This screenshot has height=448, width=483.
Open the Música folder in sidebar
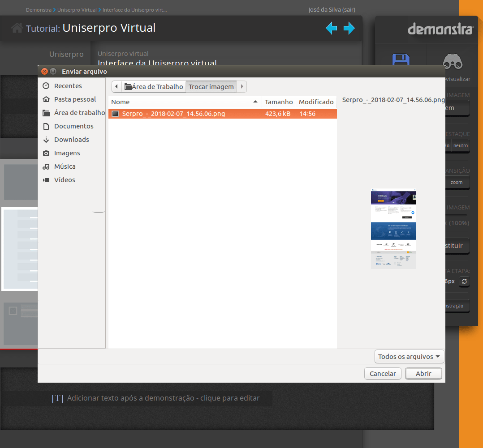coord(65,166)
